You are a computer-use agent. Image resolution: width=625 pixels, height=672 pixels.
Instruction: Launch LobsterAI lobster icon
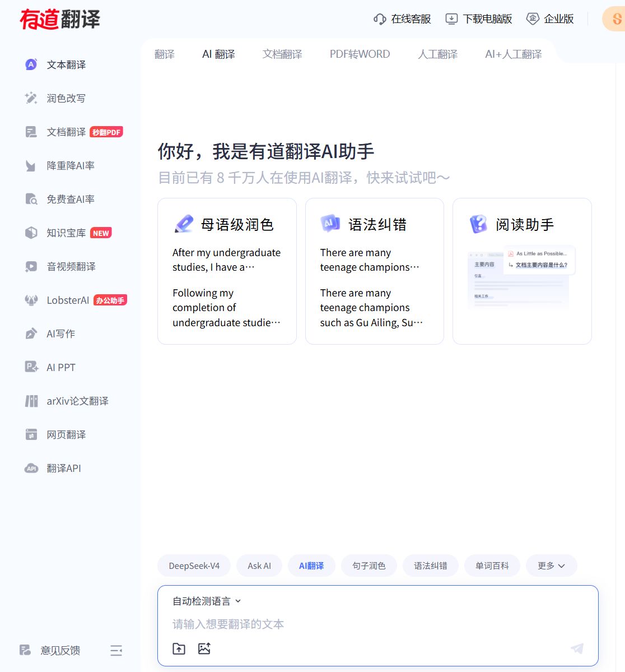tap(31, 300)
